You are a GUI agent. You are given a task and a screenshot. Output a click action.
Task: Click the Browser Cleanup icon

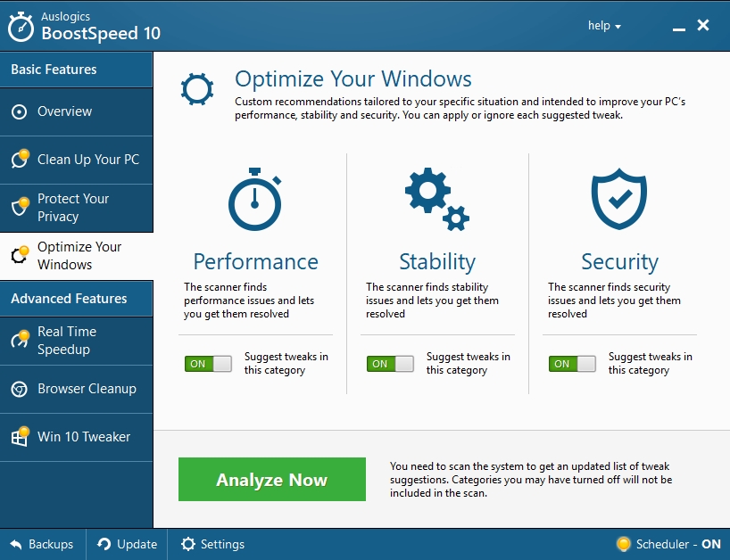20,389
